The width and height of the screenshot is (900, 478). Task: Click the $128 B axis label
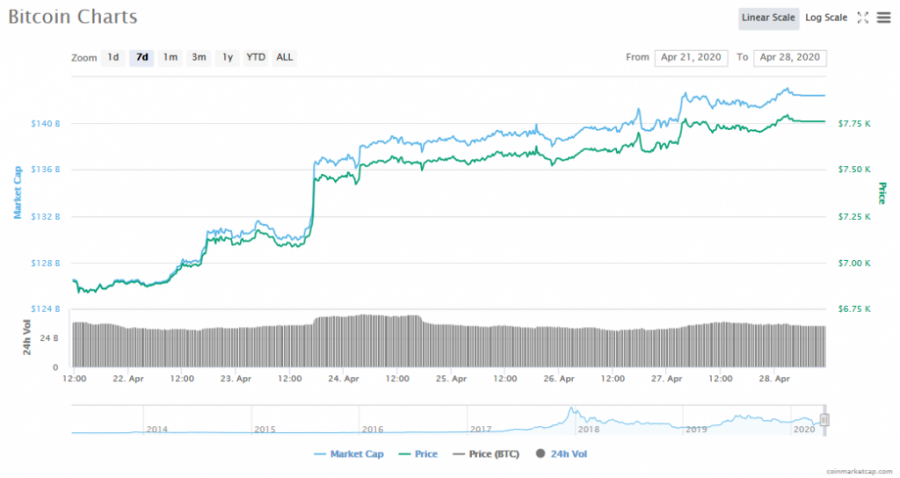point(45,263)
